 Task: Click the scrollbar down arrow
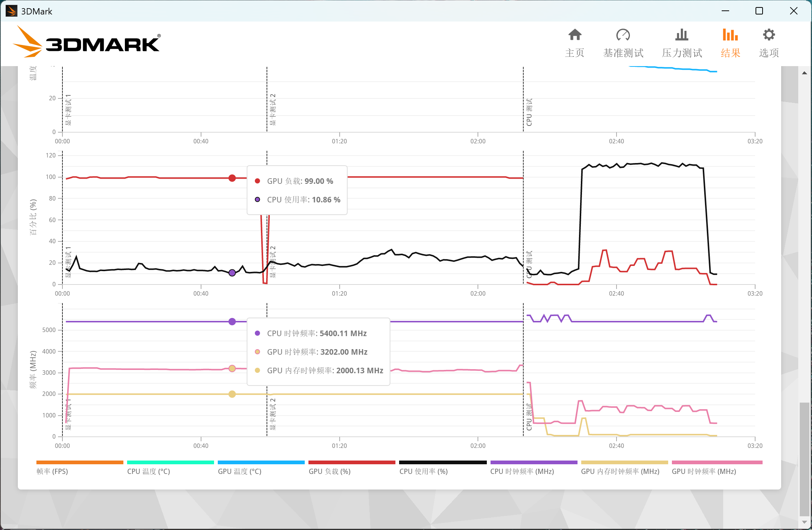pyautogui.click(x=804, y=522)
